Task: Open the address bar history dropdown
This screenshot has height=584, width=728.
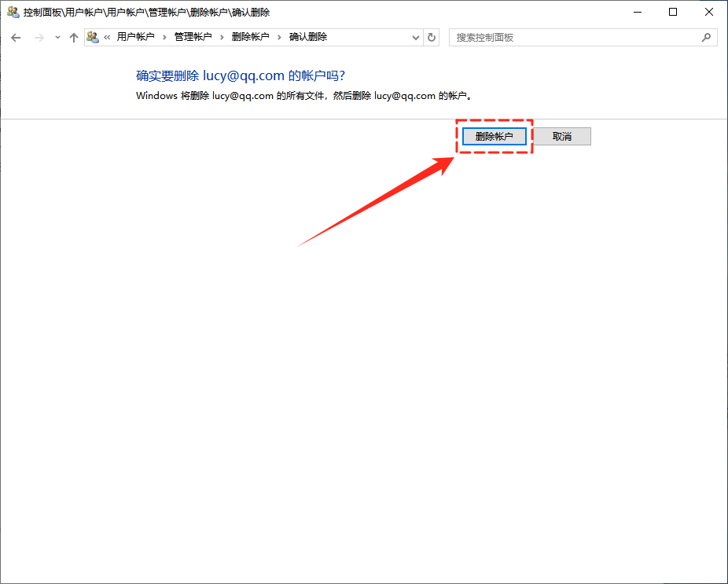Action: pyautogui.click(x=416, y=38)
